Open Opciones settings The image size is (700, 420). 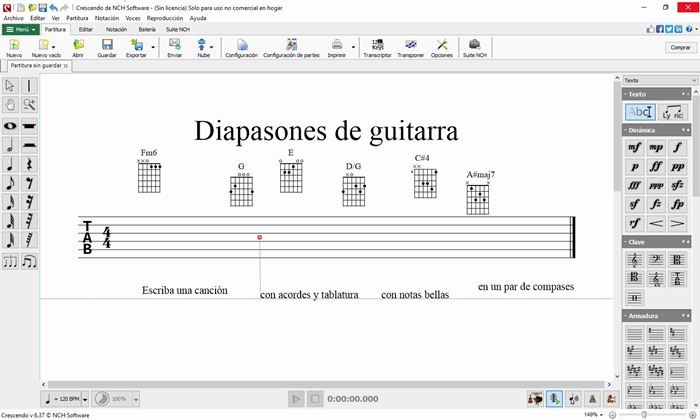point(442,48)
